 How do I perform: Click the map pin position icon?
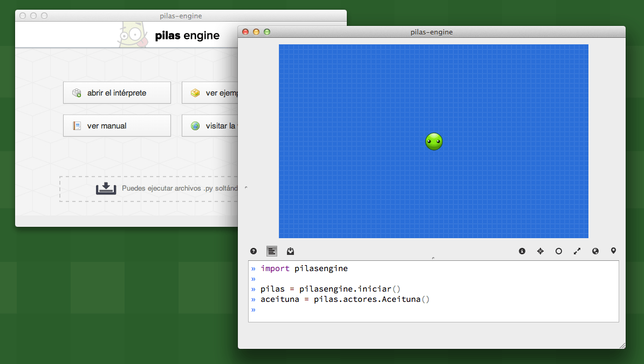tap(613, 251)
